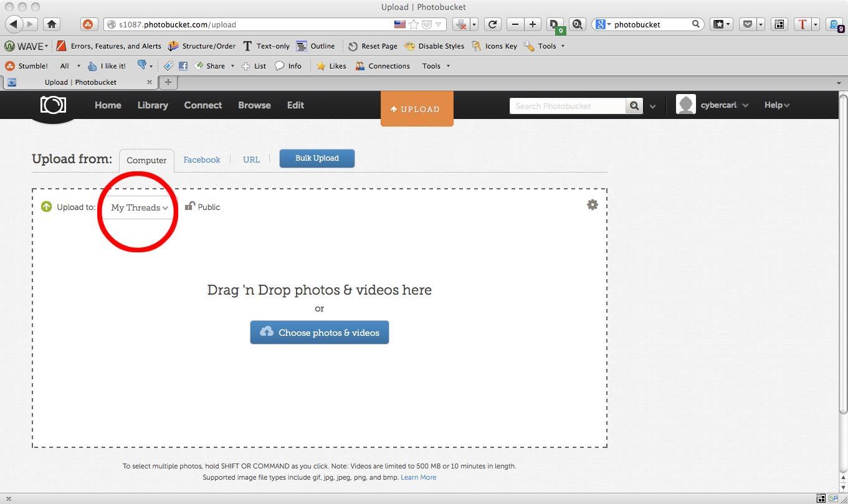848x504 pixels.
Task: Open the StumbleUpon Tools dropdown
Action: (x=436, y=66)
